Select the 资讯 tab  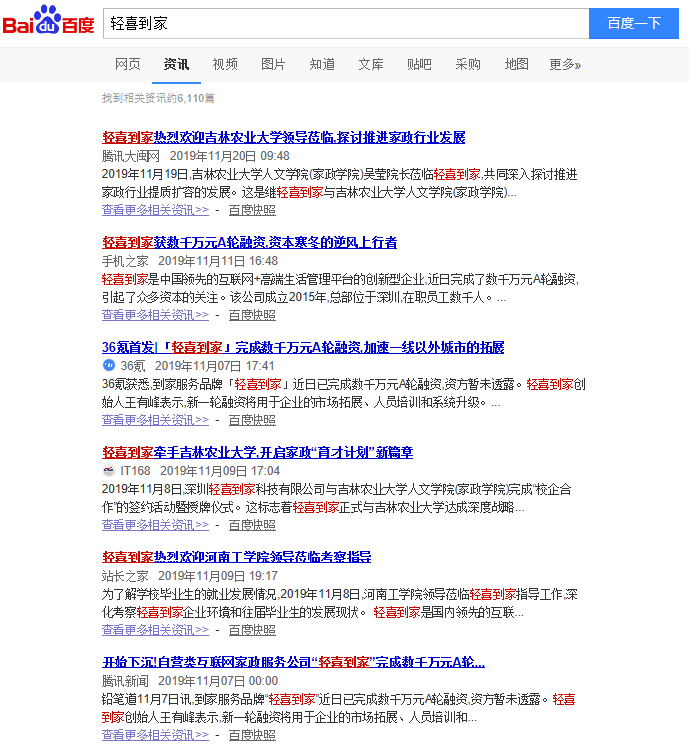coord(176,64)
